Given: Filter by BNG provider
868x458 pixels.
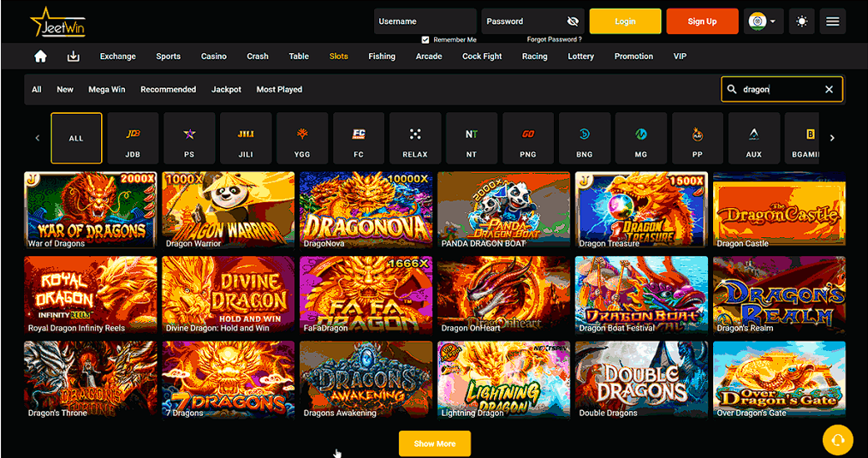Looking at the screenshot, I should (x=585, y=139).
